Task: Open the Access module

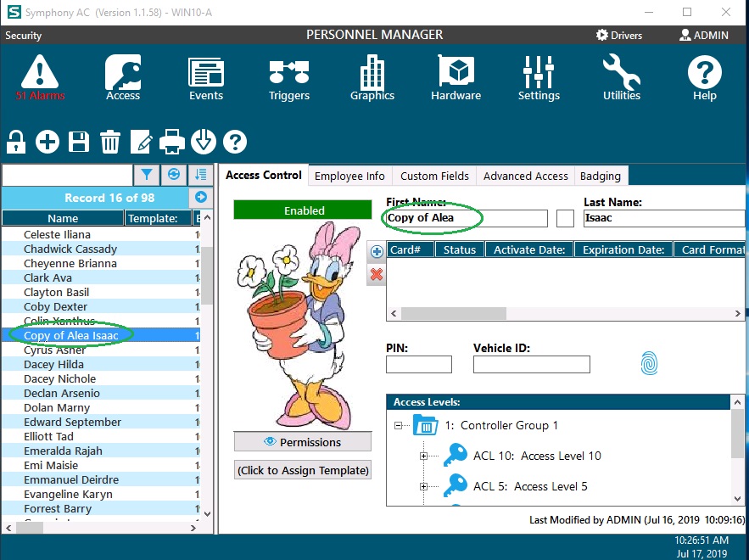Action: coord(123,77)
